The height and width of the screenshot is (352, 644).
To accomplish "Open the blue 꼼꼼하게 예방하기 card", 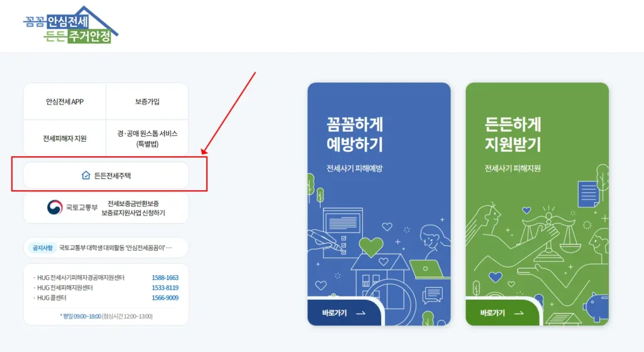I will click(x=379, y=204).
